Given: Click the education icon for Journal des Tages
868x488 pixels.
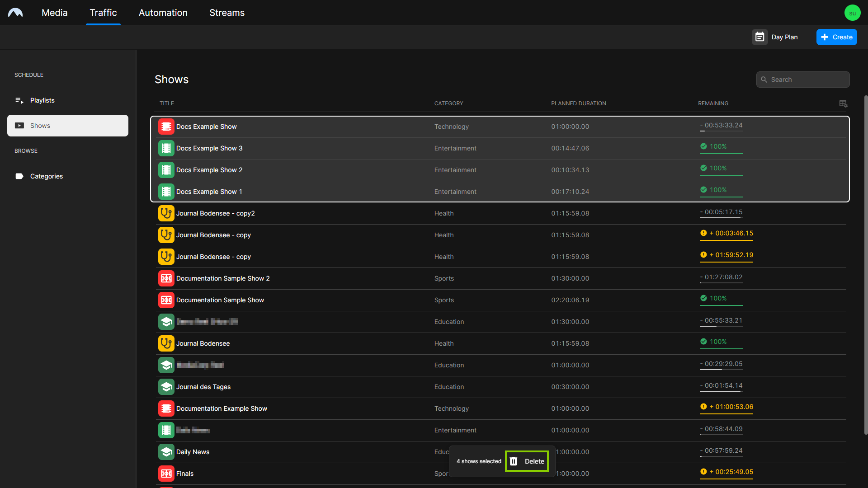Looking at the screenshot, I should click(x=166, y=387).
